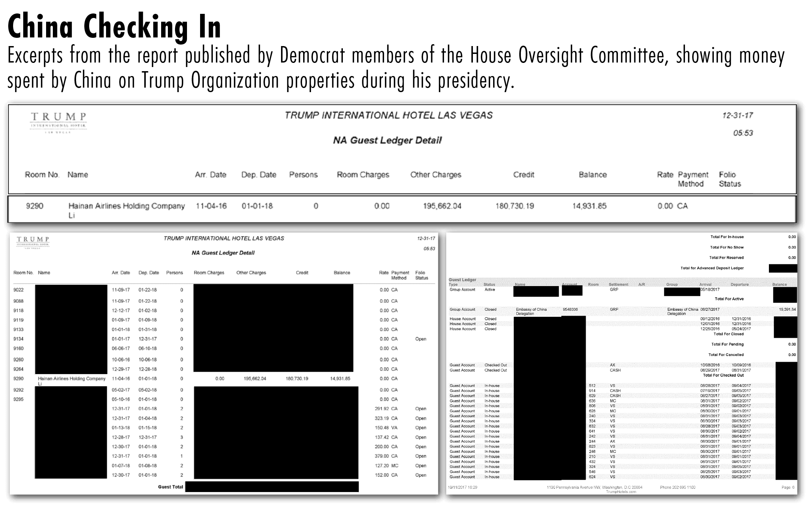Click room number 9134

(18, 339)
